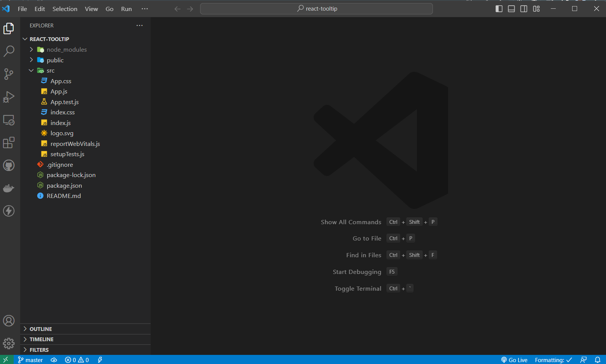Click the Go Forward arrow
The image size is (606, 364).
tap(190, 9)
